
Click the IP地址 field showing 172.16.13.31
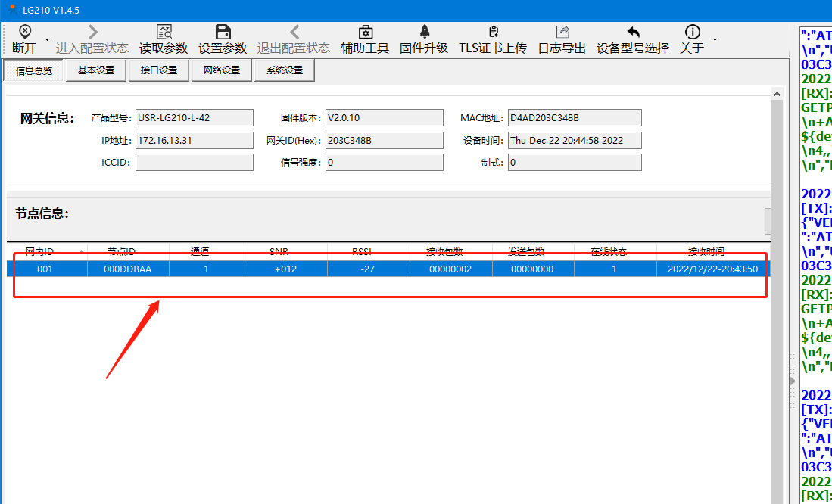[x=194, y=141]
